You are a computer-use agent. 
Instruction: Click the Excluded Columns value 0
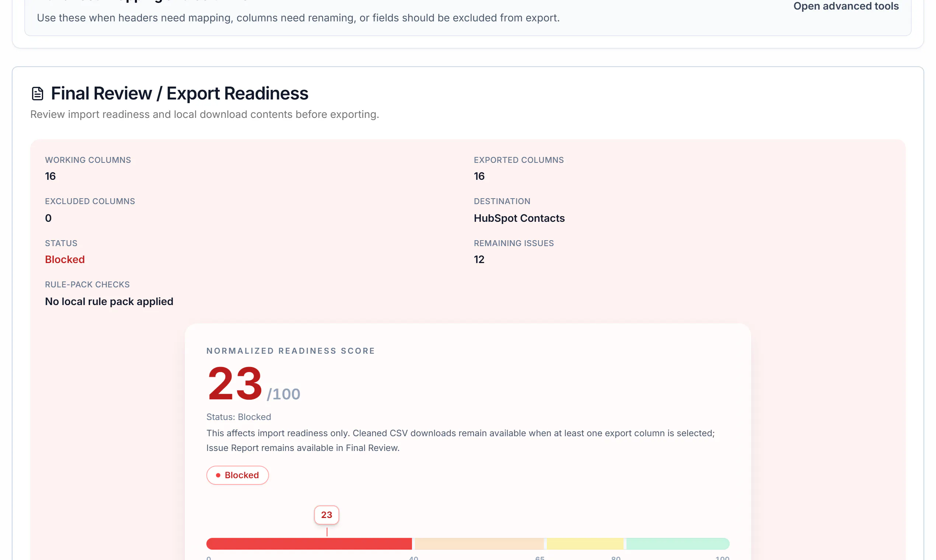coord(48,218)
